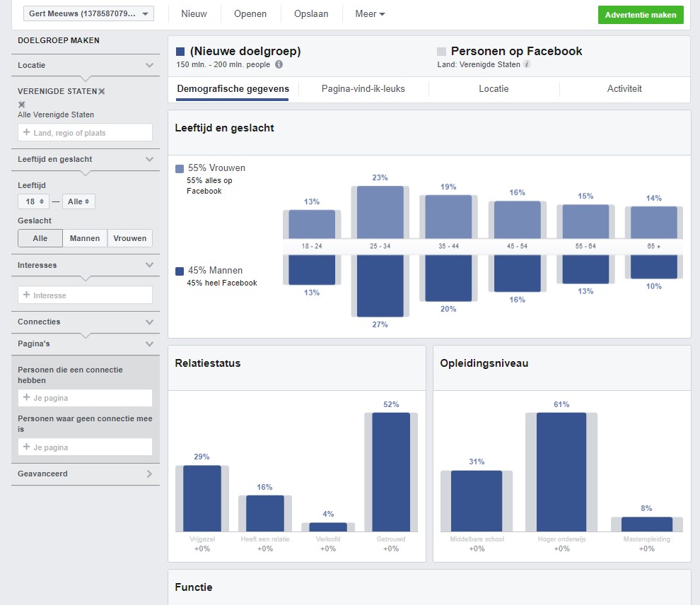
Task: Click Opslaan in the top toolbar
Action: [311, 14]
